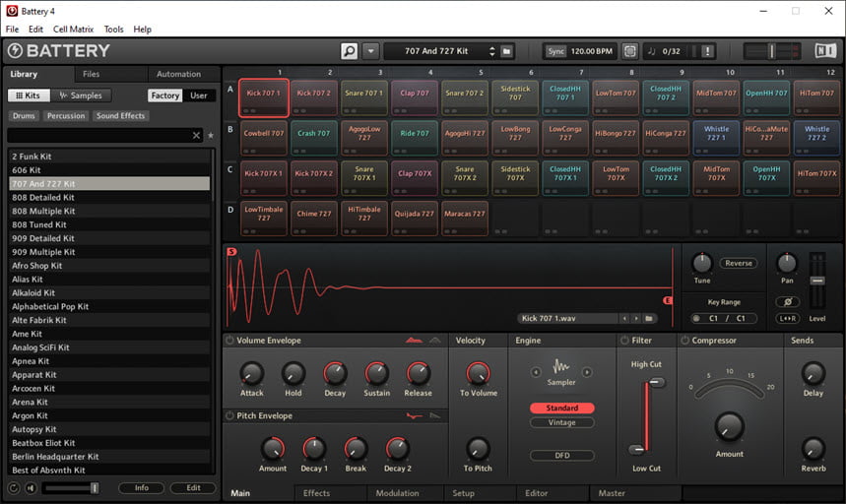Click the exclamation panic icon

[708, 51]
